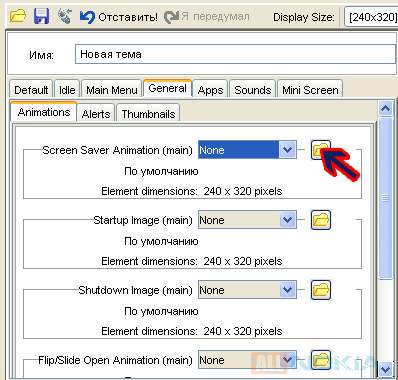Image resolution: width=398 pixels, height=380 pixels.
Task: Click the scrollbar down arrow
Action: point(386,369)
